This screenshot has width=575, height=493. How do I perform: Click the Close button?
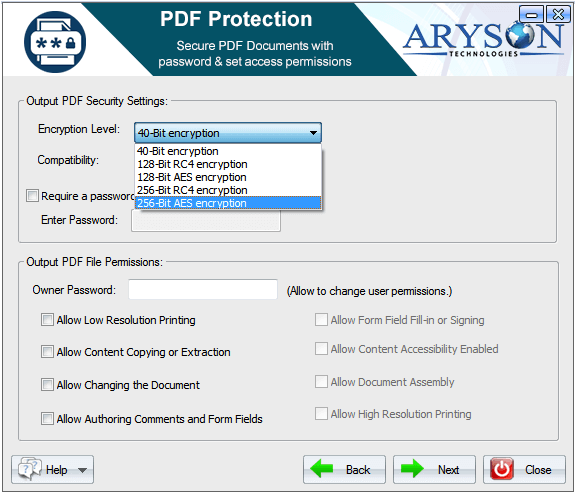tap(524, 469)
